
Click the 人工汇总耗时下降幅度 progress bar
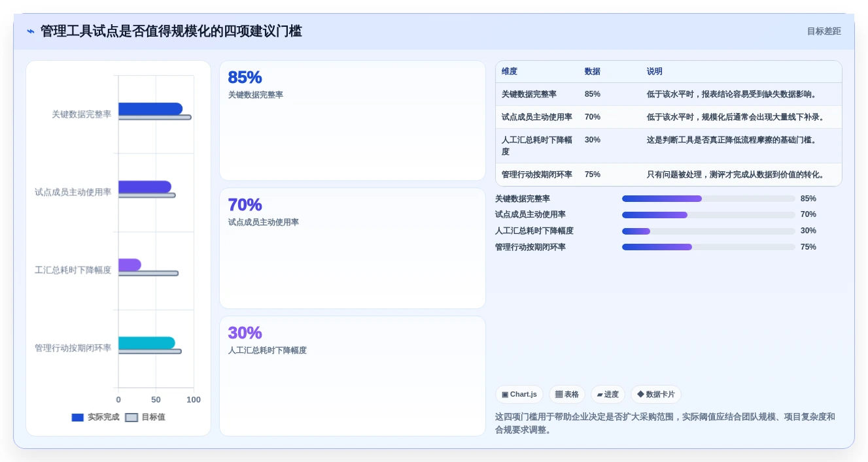(x=708, y=231)
